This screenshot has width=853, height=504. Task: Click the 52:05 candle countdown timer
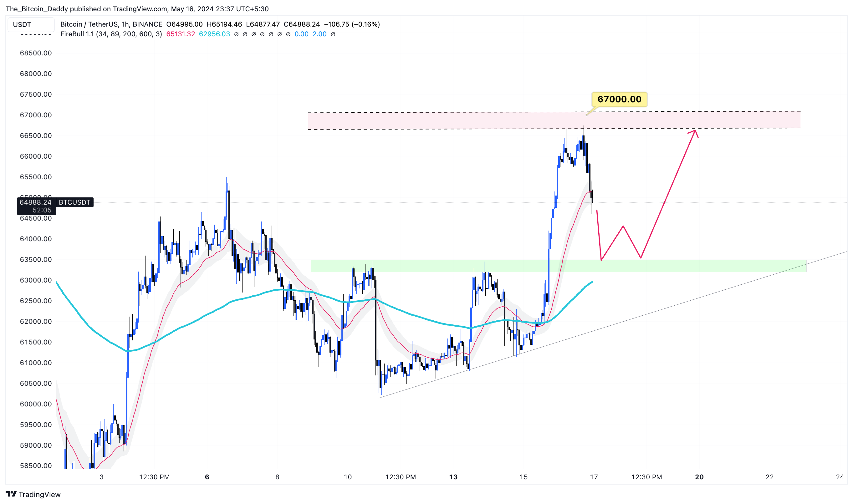pyautogui.click(x=42, y=210)
